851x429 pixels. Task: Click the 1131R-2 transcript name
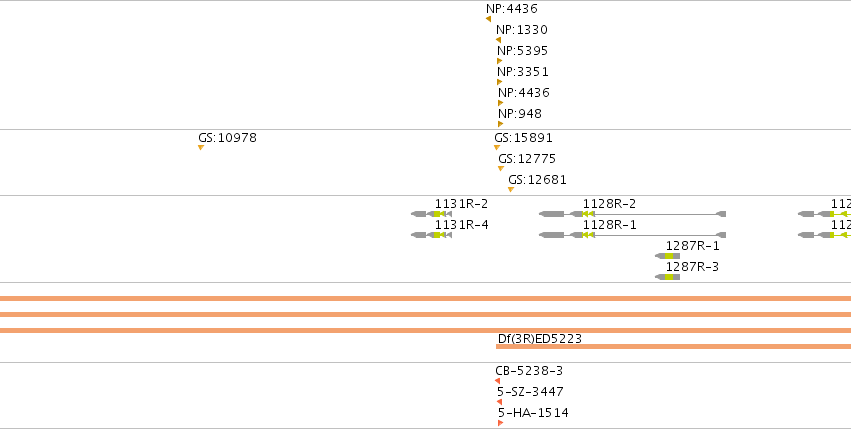click(x=461, y=204)
